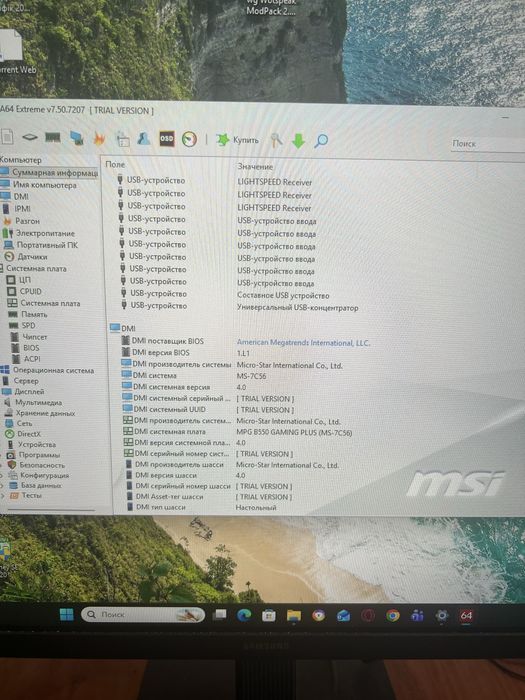Click the chip-shaped toolbar icon
525x700 pixels.
coord(30,138)
